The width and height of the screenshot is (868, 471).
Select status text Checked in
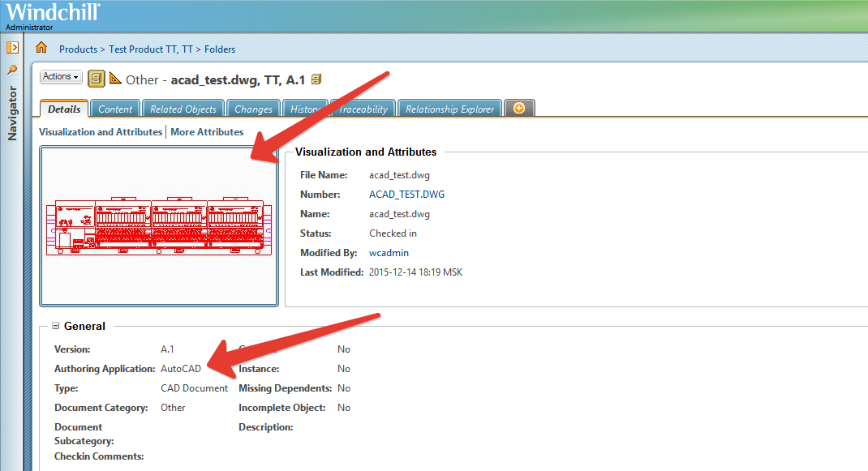pyautogui.click(x=393, y=233)
